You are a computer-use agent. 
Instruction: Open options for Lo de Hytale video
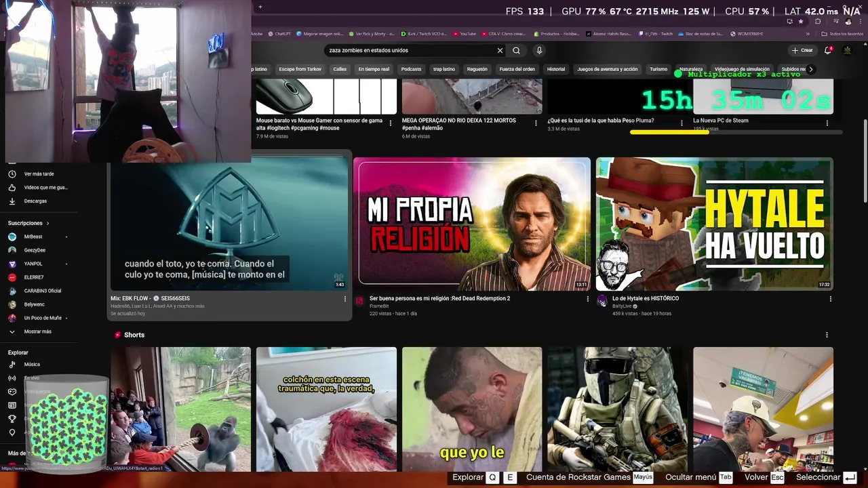830,299
